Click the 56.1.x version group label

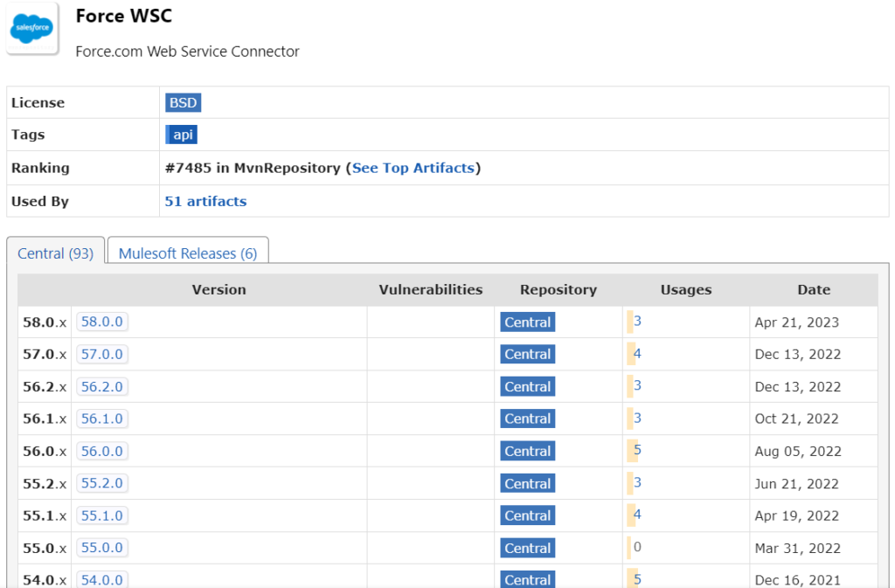pos(45,419)
